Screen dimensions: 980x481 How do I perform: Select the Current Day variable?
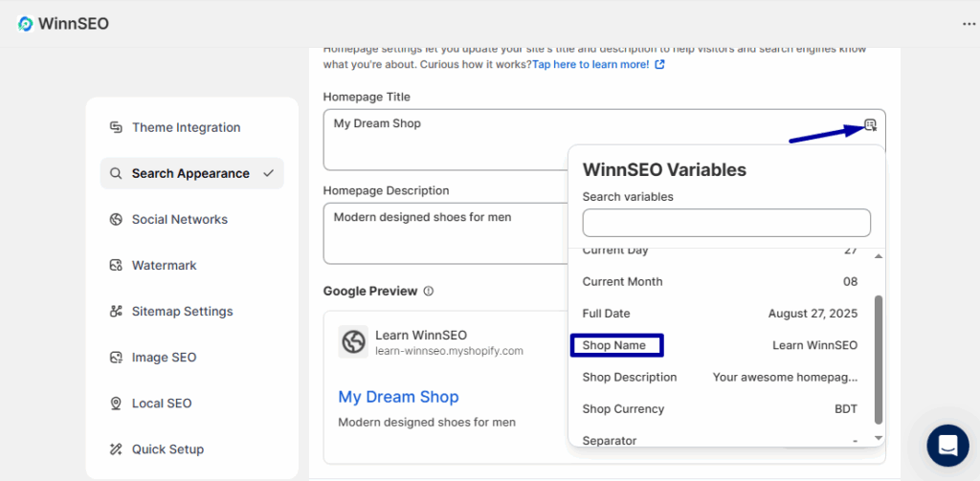(720, 251)
